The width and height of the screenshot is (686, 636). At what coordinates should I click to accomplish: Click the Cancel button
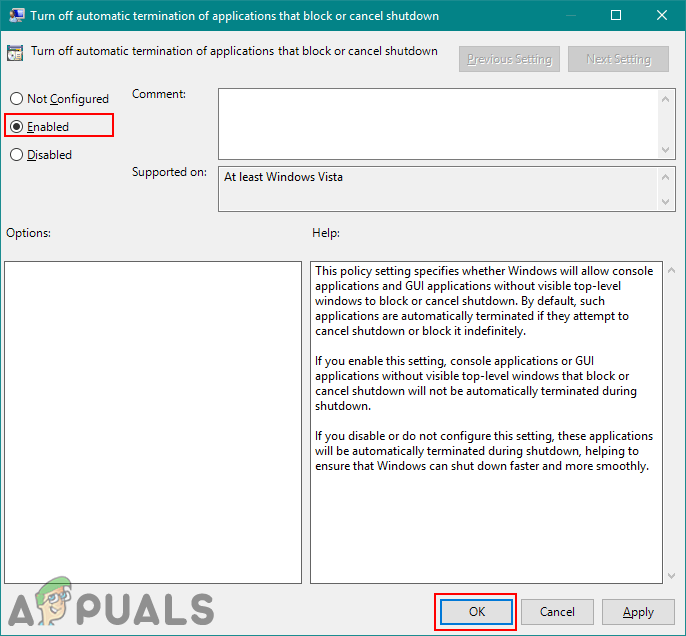click(x=557, y=612)
